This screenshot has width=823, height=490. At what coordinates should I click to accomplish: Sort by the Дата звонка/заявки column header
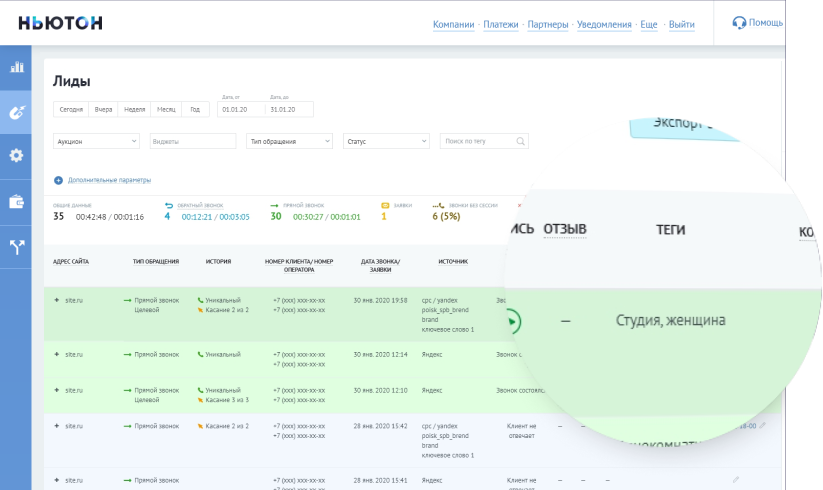tap(381, 265)
